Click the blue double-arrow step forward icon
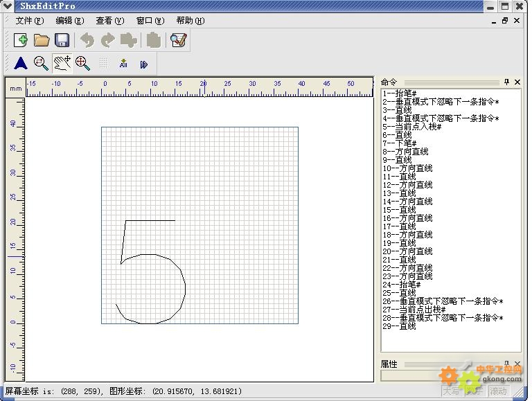 tap(144, 64)
